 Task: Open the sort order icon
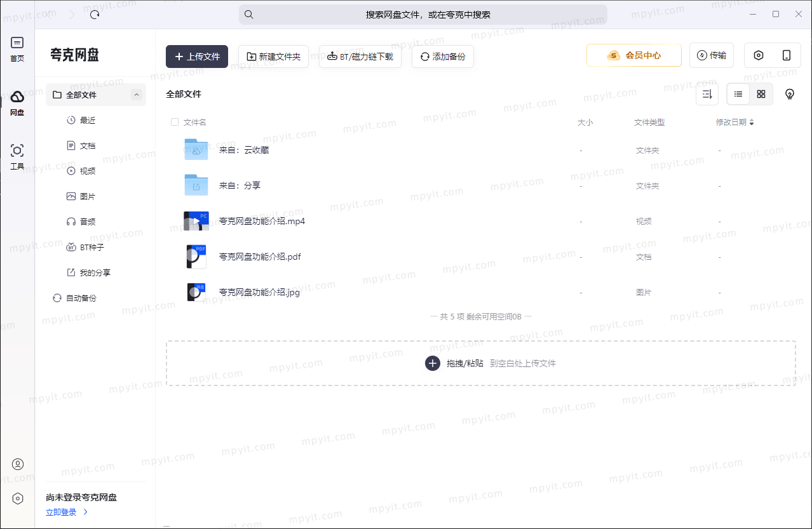pos(707,94)
